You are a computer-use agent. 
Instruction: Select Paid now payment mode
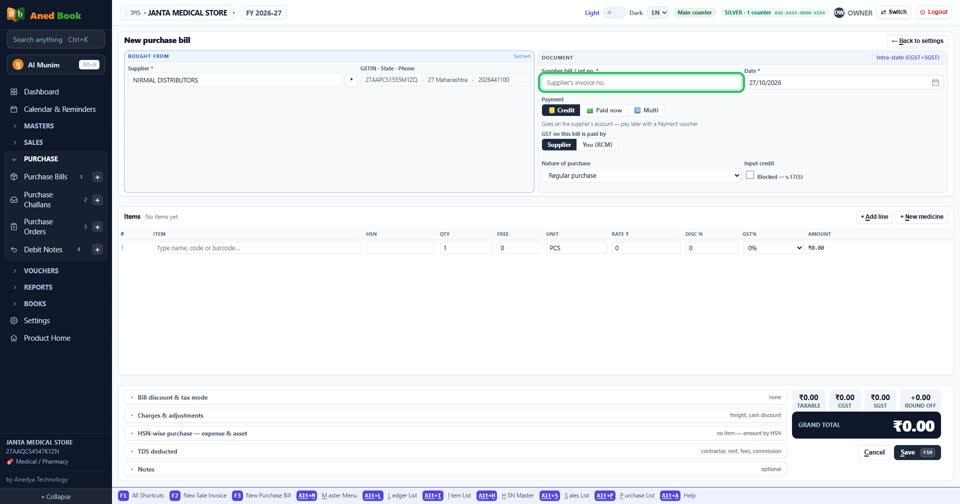[604, 110]
